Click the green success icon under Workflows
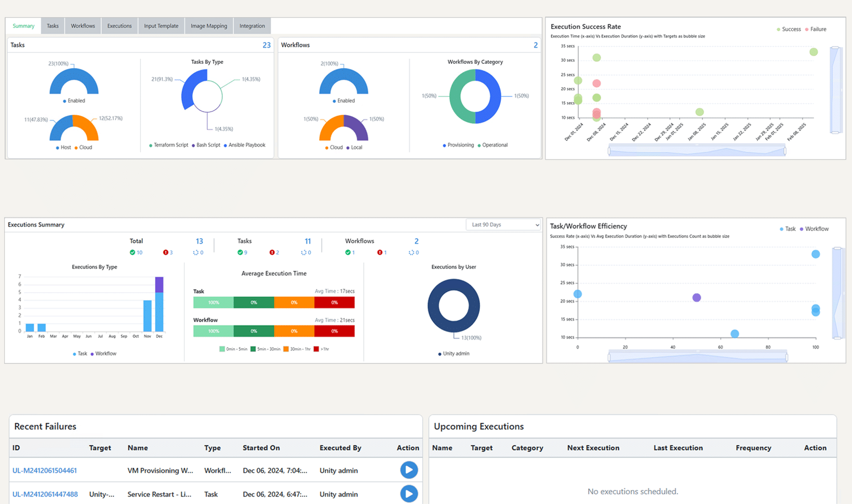 pos(348,253)
